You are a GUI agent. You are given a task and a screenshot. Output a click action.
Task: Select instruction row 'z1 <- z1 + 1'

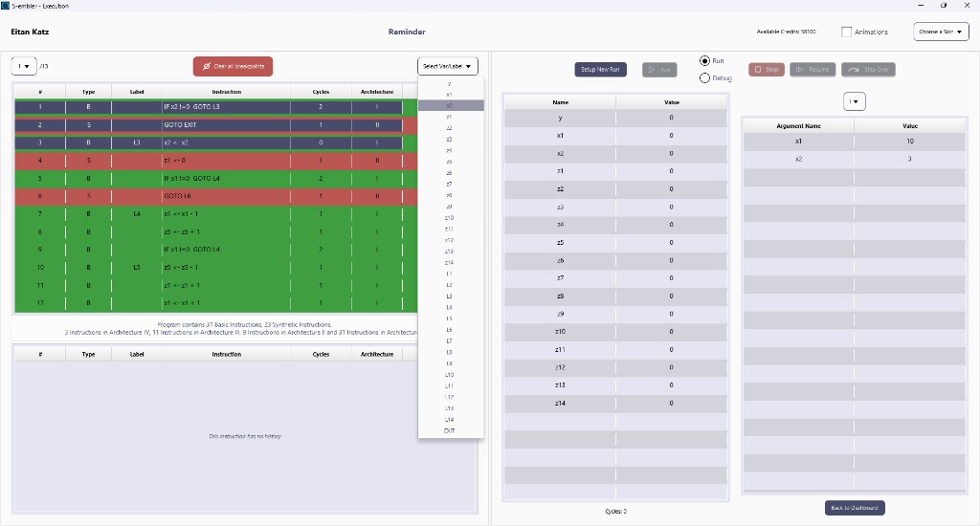coord(216,286)
